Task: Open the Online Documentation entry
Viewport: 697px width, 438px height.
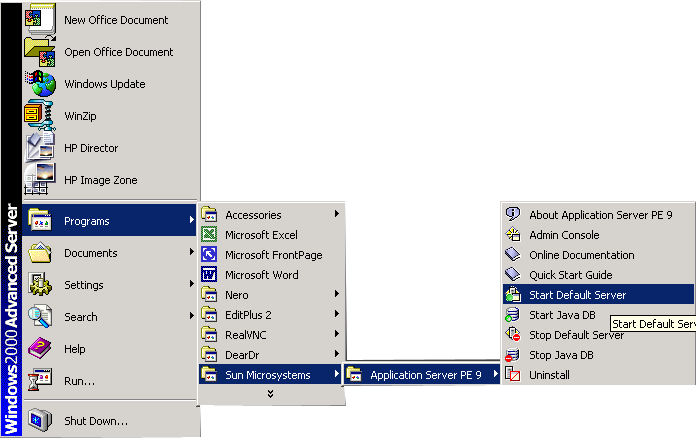Action: coord(581,255)
